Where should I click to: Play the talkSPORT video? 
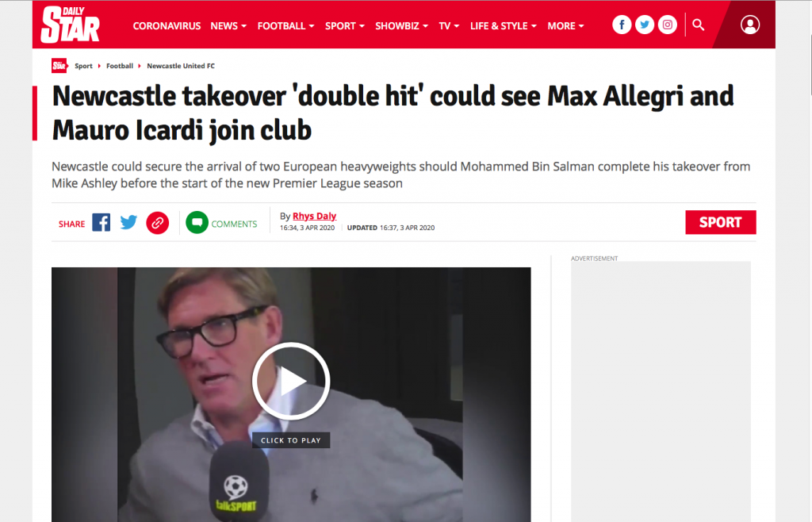[x=291, y=381]
